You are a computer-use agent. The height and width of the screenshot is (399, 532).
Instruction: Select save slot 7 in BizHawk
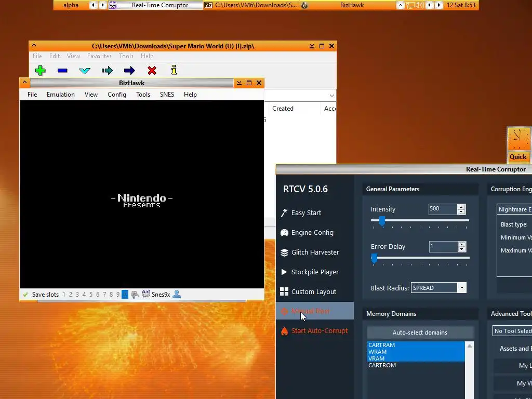[x=104, y=295]
